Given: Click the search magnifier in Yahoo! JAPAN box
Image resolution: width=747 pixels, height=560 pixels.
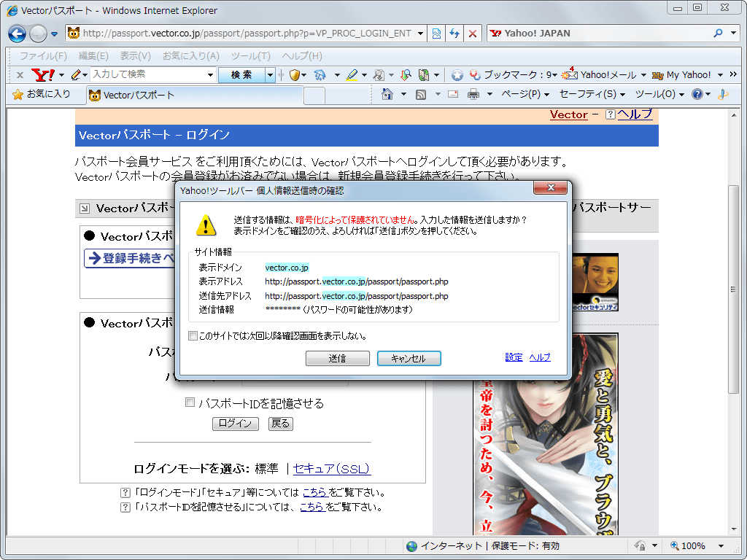Looking at the screenshot, I should click(x=718, y=33).
